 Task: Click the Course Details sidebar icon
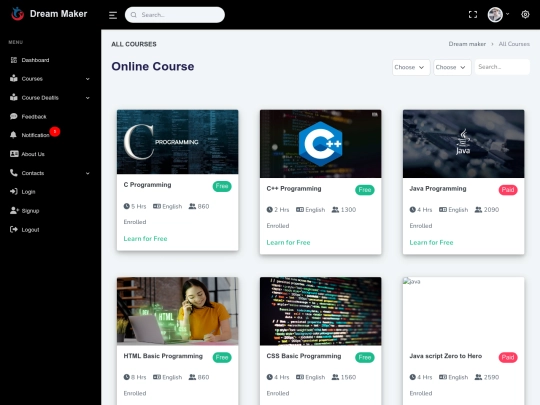14,97
